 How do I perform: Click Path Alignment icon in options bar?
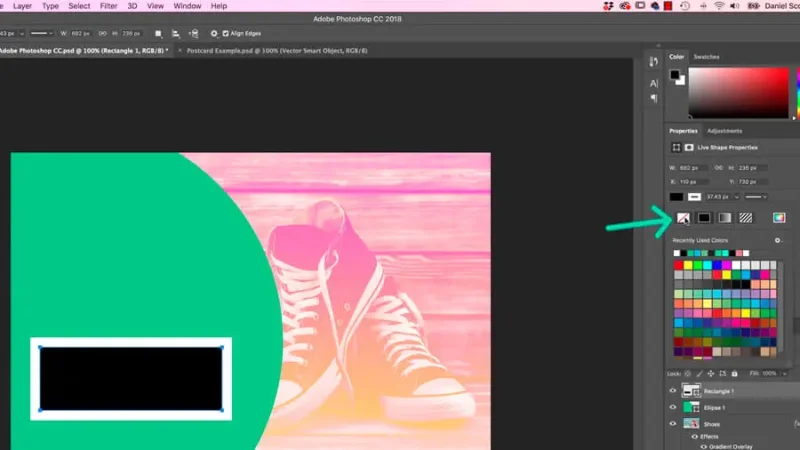click(176, 34)
